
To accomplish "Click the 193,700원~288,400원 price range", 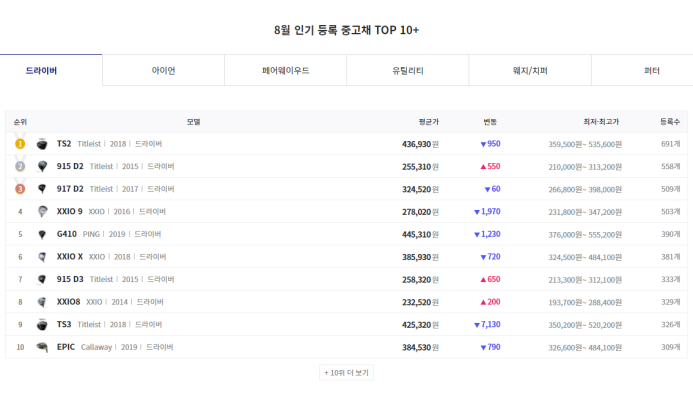I will 585,302.
